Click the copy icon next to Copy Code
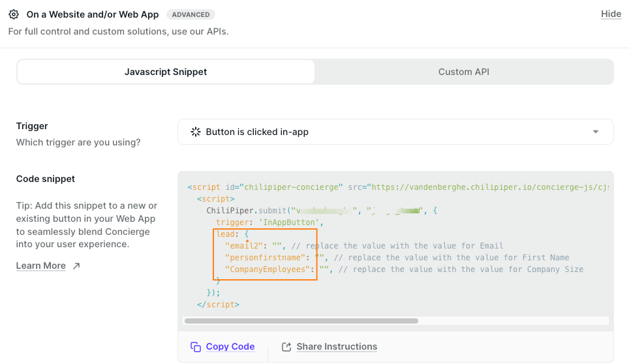Screen dimensions: 629x364 click(x=195, y=347)
